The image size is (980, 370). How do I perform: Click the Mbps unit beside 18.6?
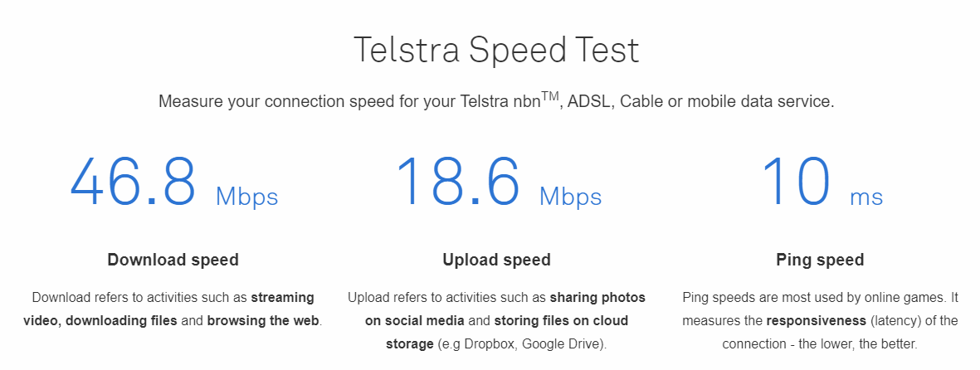click(x=570, y=197)
